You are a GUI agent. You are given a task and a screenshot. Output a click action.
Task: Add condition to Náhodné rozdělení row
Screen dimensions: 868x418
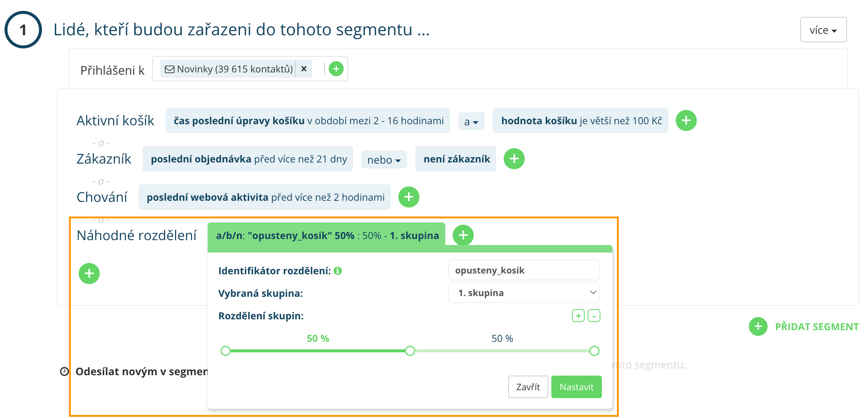coord(463,235)
